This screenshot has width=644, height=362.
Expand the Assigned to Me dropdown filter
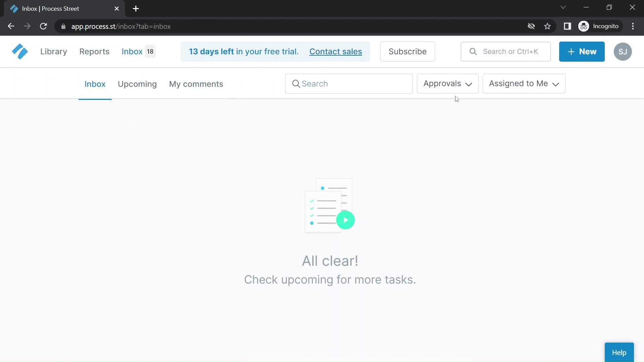point(524,83)
